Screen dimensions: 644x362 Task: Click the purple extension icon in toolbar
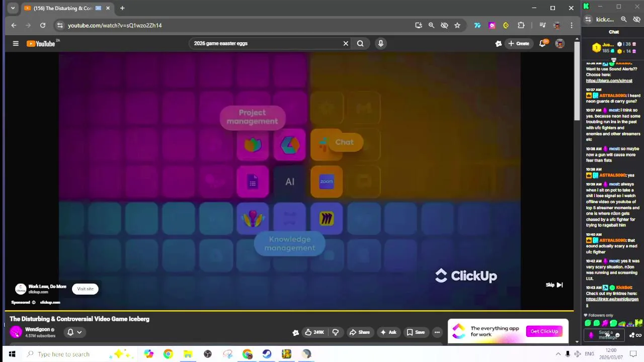pos(492,25)
